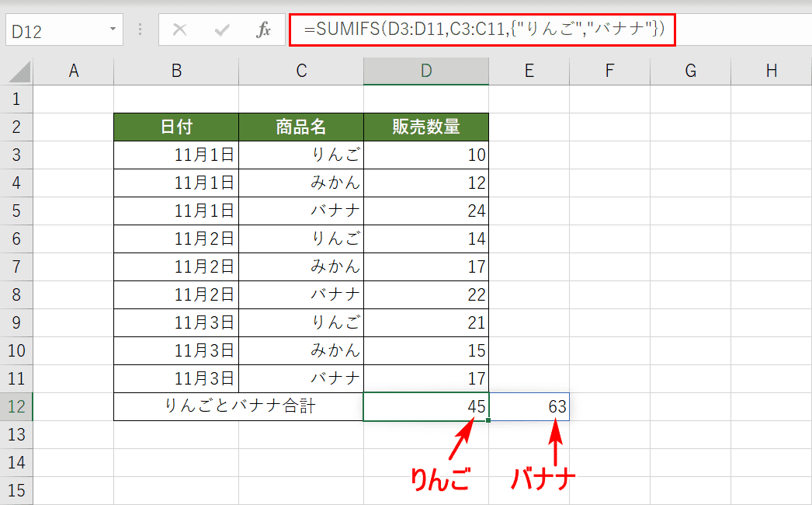Screen dimensions: 812x505
Task: Select りんご cell in row 9
Action: (301, 323)
